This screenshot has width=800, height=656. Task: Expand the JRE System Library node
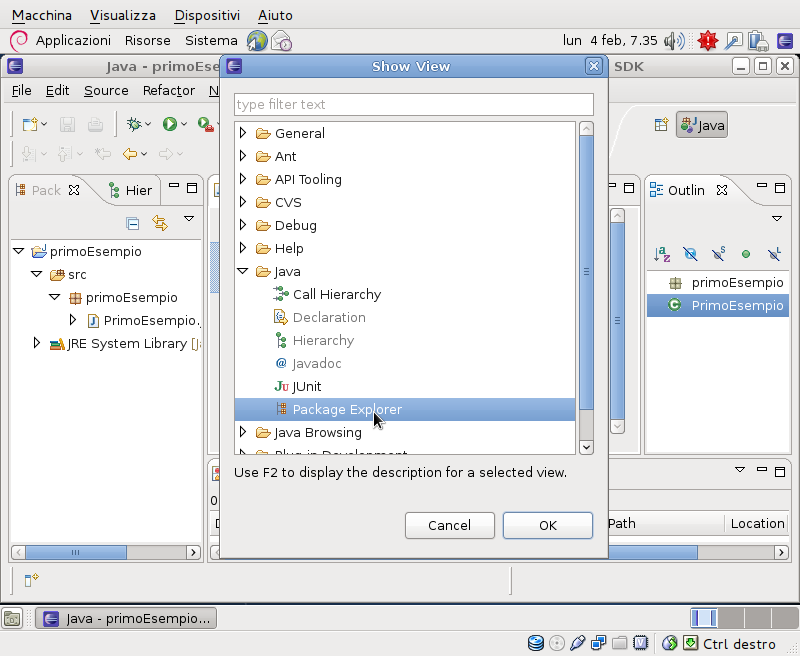click(37, 343)
